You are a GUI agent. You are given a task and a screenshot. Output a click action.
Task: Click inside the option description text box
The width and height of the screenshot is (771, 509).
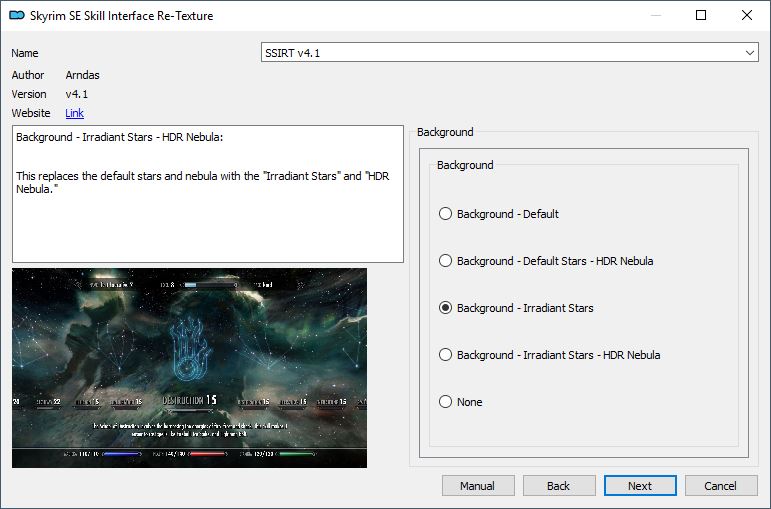click(208, 194)
